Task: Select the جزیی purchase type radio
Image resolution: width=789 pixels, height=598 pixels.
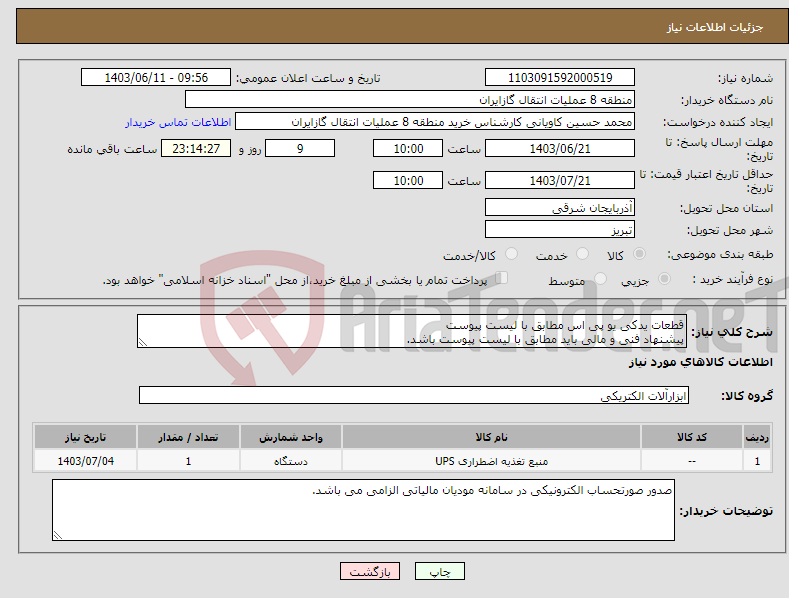Action: (x=664, y=279)
